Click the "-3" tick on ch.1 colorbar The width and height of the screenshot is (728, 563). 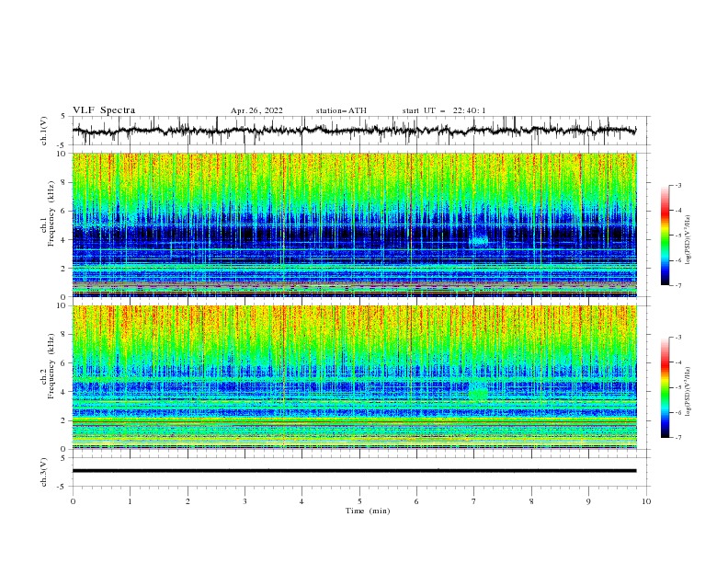677,185
